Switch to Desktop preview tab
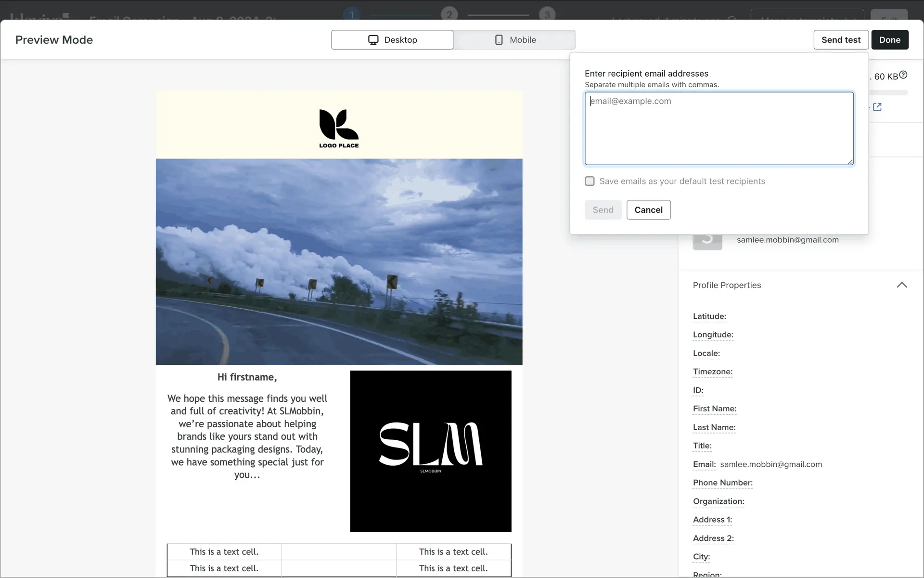924x578 pixels. coord(392,40)
